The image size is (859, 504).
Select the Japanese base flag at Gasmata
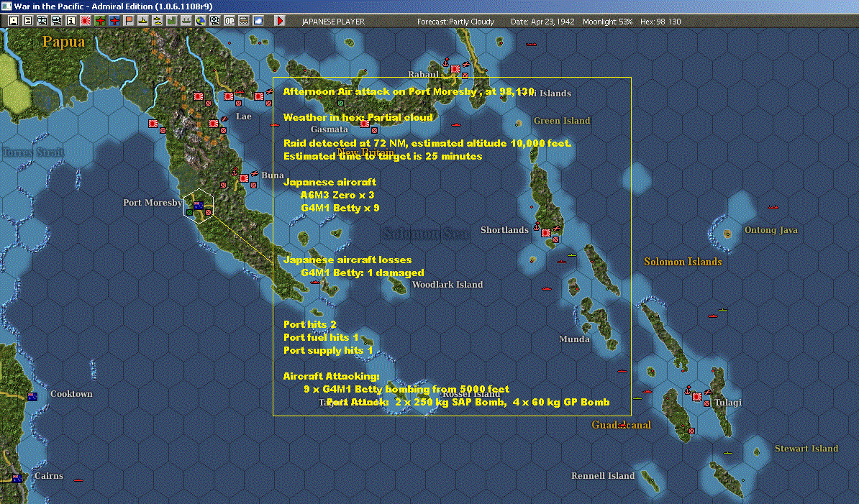point(364,124)
